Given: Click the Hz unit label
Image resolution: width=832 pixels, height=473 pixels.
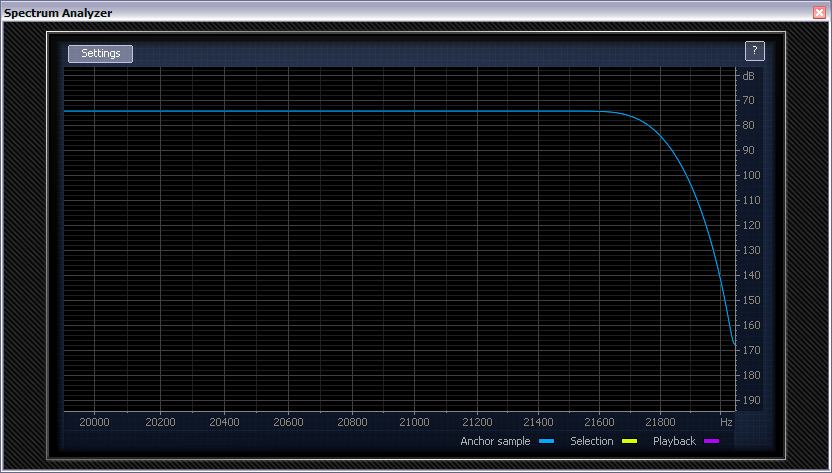Looking at the screenshot, I should (x=726, y=422).
